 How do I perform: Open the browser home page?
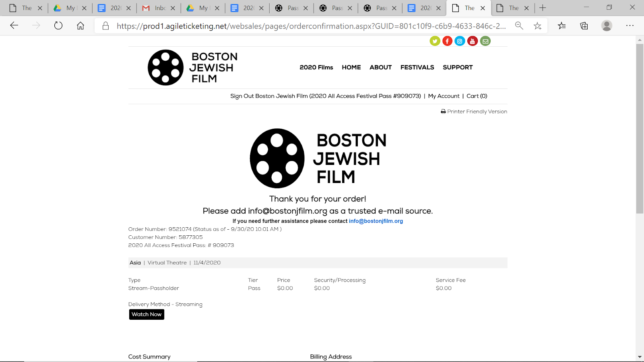(80, 26)
